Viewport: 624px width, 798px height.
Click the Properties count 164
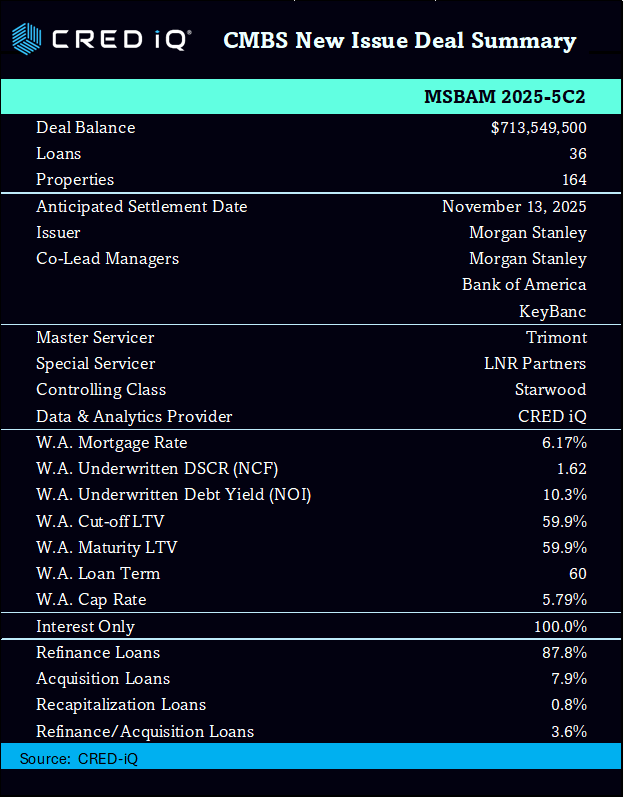(x=573, y=180)
